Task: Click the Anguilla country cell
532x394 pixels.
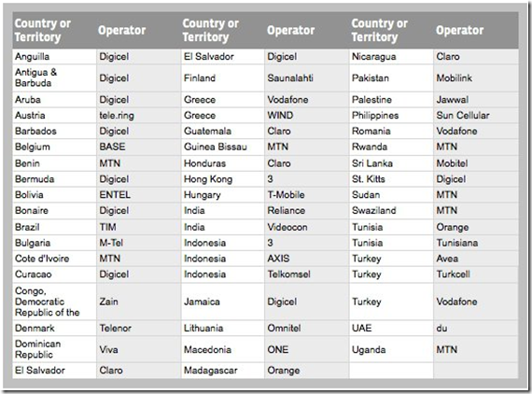Action: point(54,56)
